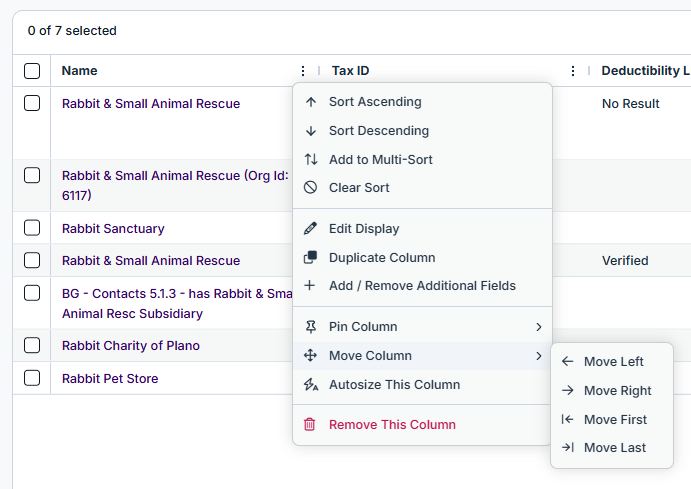Click the plus icon for Additional Fields
This screenshot has width=691, height=489.
(x=310, y=285)
